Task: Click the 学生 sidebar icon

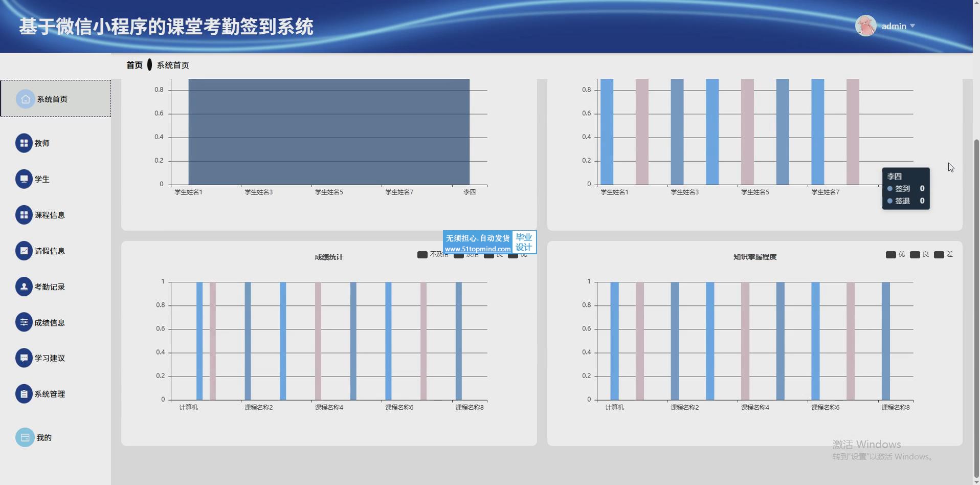Action: 24,179
